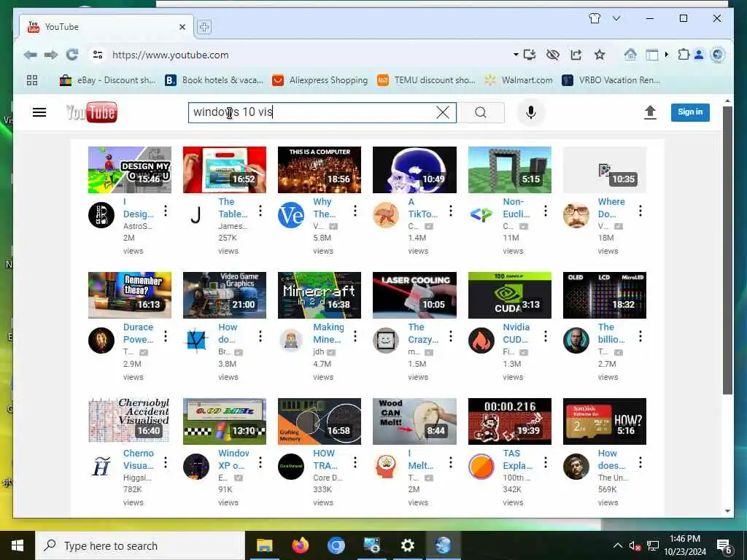Open options for 'Non-Eucli...' video
Viewport: 747px width, 560px height.
click(x=545, y=211)
